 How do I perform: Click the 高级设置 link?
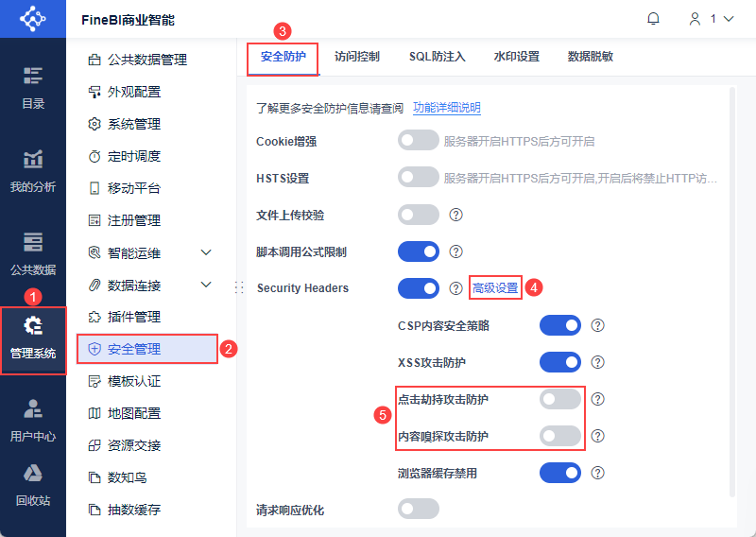pos(495,287)
